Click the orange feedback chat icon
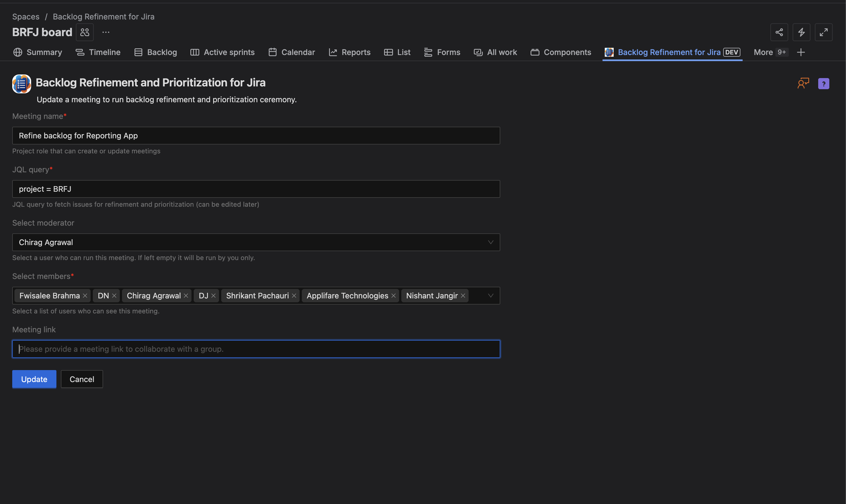846x504 pixels. tap(803, 83)
